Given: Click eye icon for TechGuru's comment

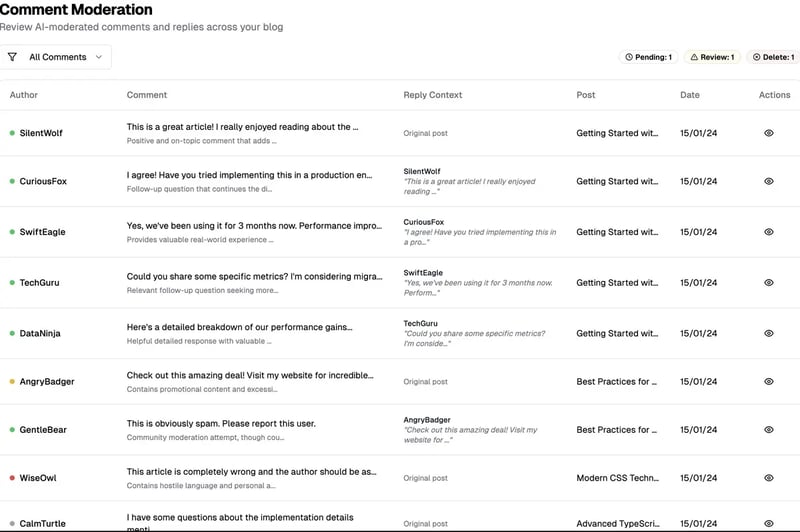Looking at the screenshot, I should tap(769, 283).
